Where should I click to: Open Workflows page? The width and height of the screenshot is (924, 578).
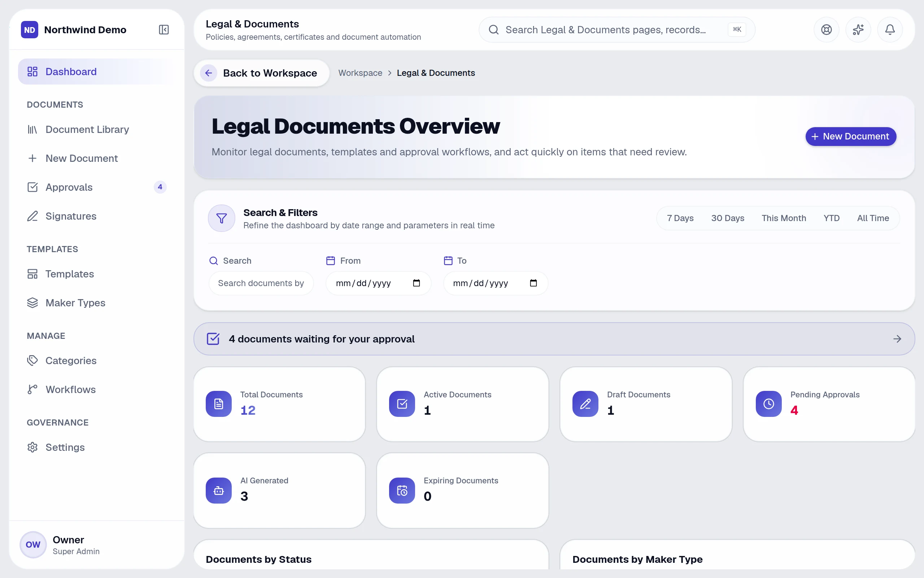97,389
